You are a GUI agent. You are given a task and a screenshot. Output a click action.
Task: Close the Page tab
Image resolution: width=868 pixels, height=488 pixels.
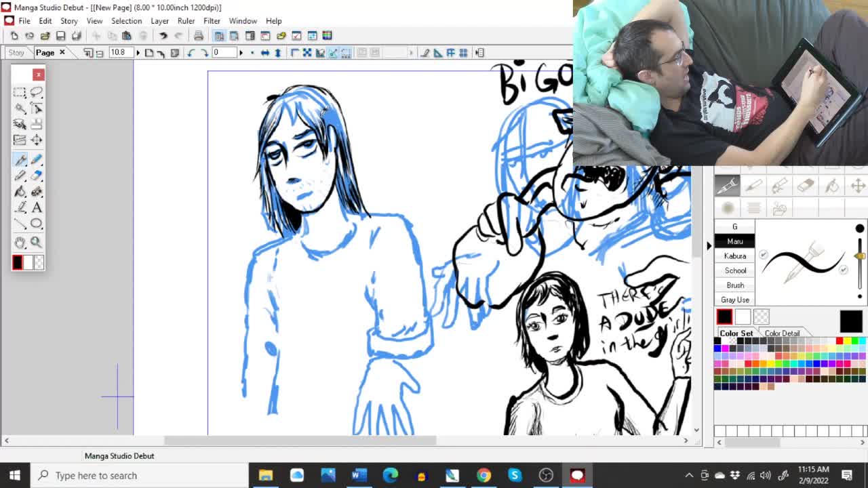[62, 52]
